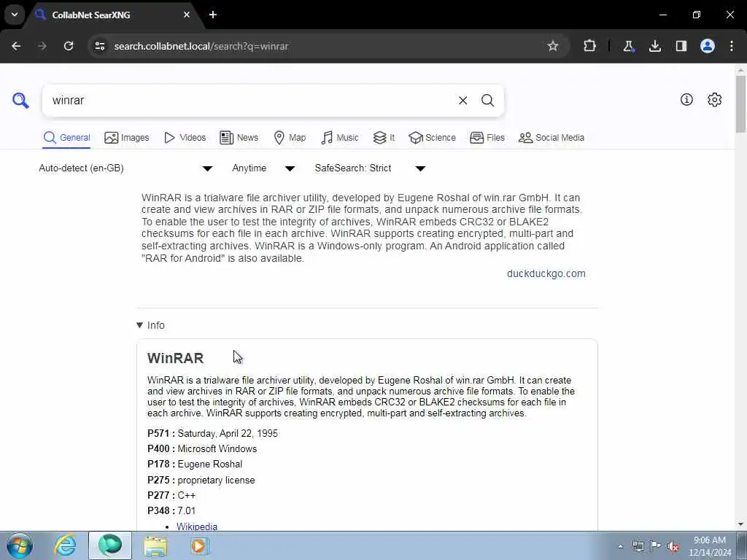Close the CollabNet SearXNG tab

click(x=187, y=15)
